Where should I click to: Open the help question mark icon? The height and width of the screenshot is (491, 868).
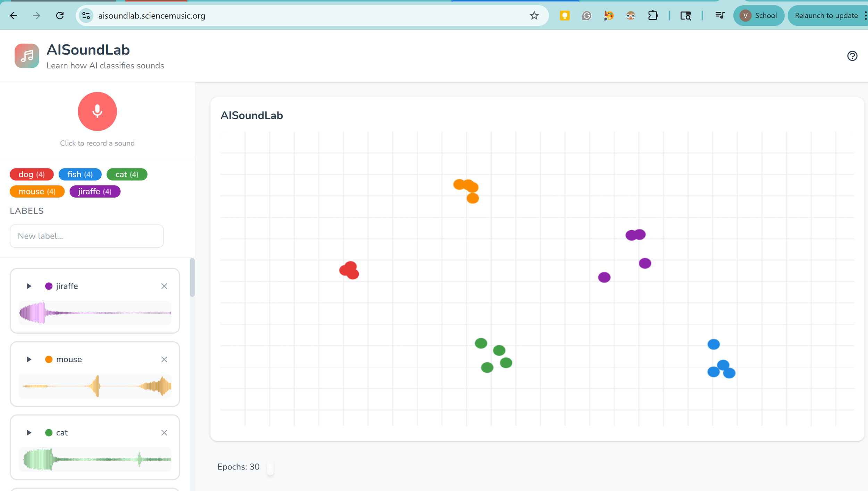852,56
